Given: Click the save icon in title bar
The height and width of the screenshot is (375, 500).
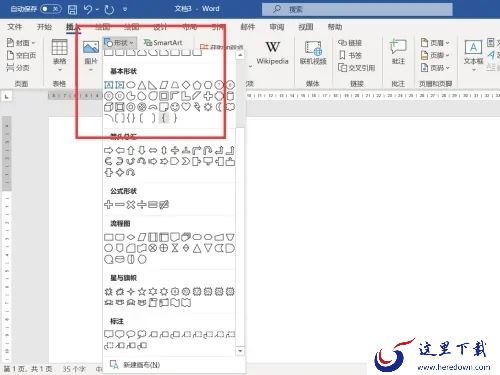Looking at the screenshot, I should (x=72, y=9).
